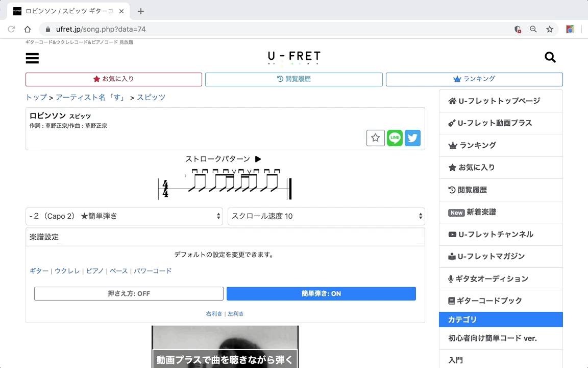
Task: Open the スクロール速度 10 dropdown
Action: pos(326,216)
